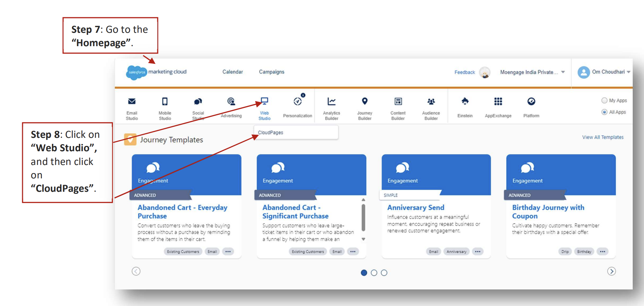Open Web Studio app

[x=264, y=109]
